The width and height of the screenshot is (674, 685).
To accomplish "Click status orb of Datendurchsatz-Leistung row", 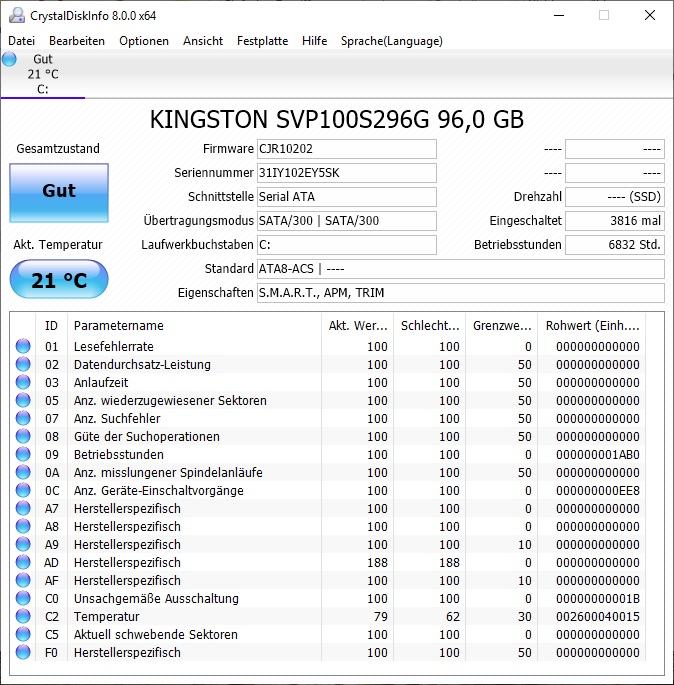I will point(23,364).
